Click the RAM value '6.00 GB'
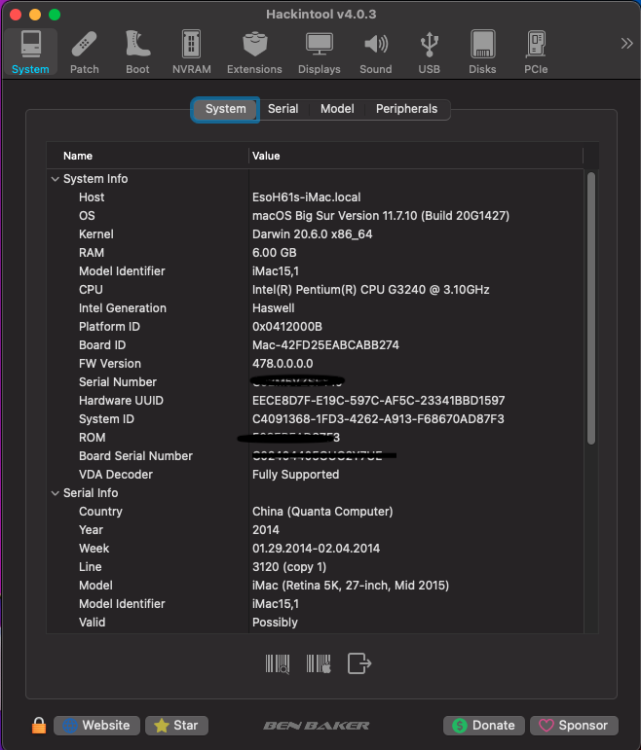The image size is (641, 750). pos(274,253)
